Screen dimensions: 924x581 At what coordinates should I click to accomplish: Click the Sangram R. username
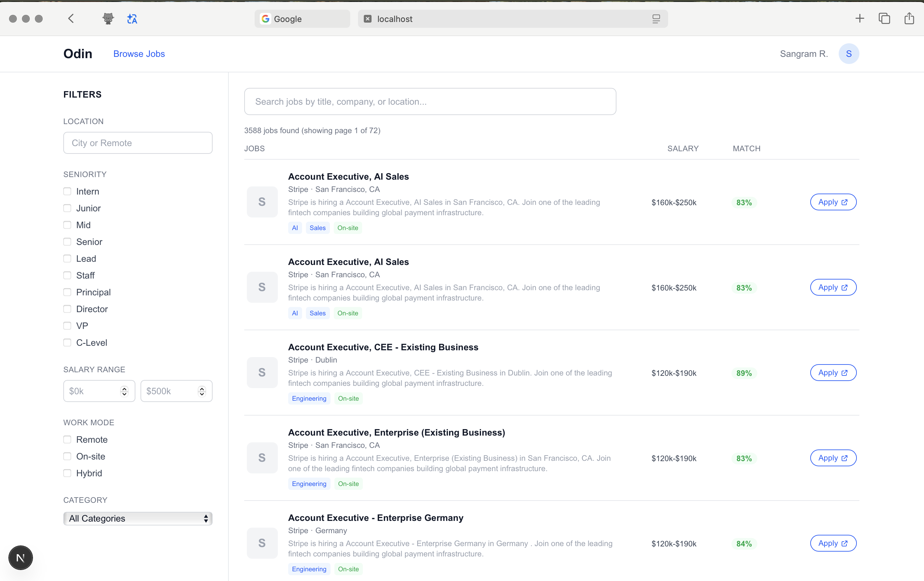(803, 54)
